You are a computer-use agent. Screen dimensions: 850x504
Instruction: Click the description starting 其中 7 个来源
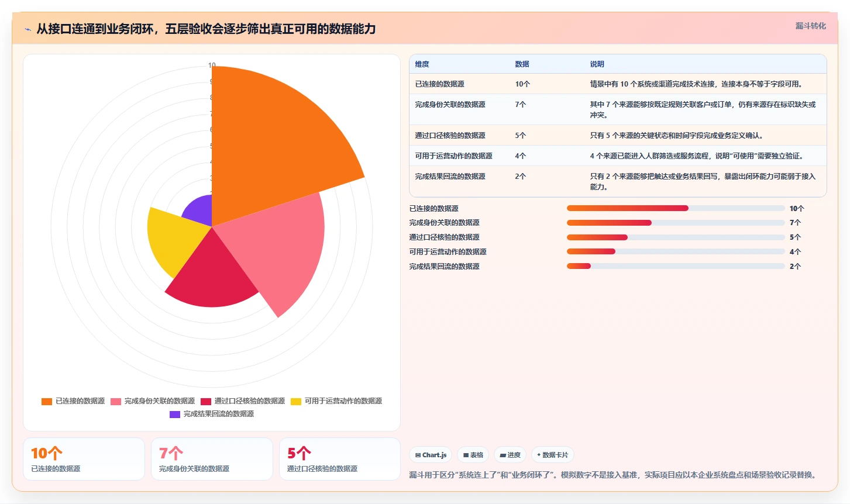coord(703,110)
